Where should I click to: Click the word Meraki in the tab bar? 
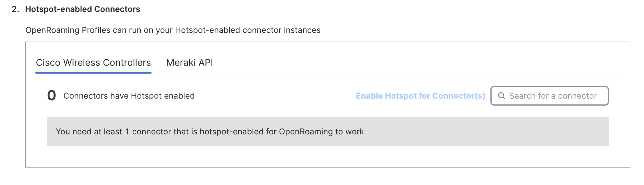pos(181,63)
